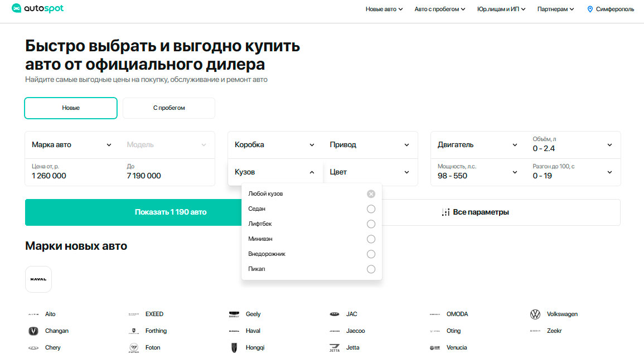Open the Двигатель dropdown

coord(478,145)
